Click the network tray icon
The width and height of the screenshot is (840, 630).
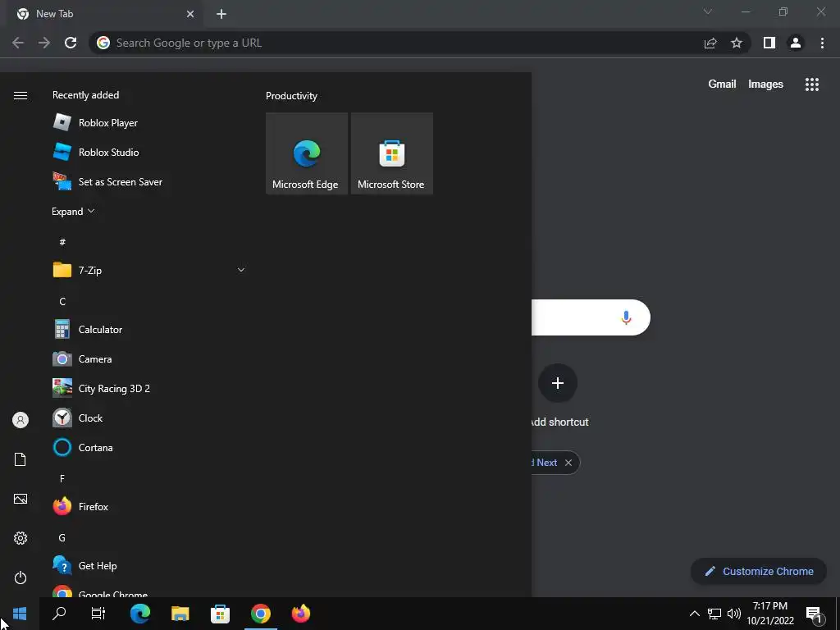click(714, 614)
